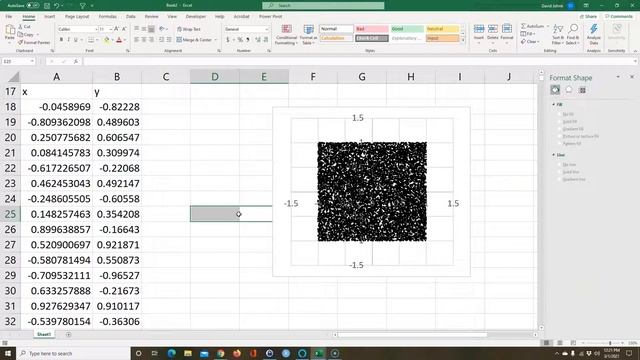
Task: Click the Increase Font Size icon
Action: click(x=117, y=29)
